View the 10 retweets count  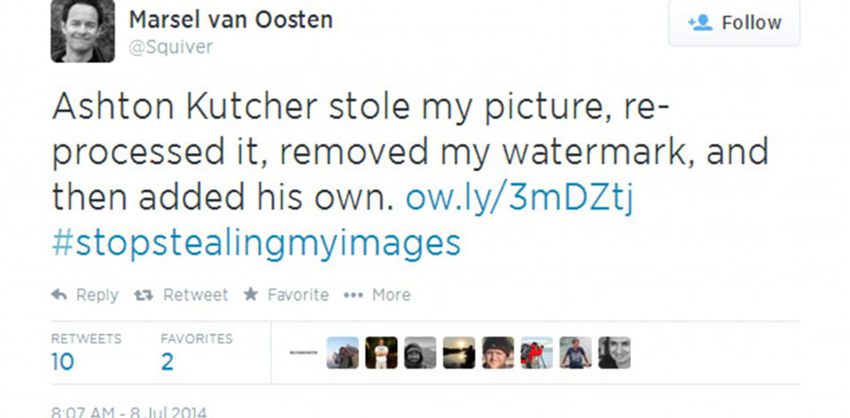click(62, 362)
